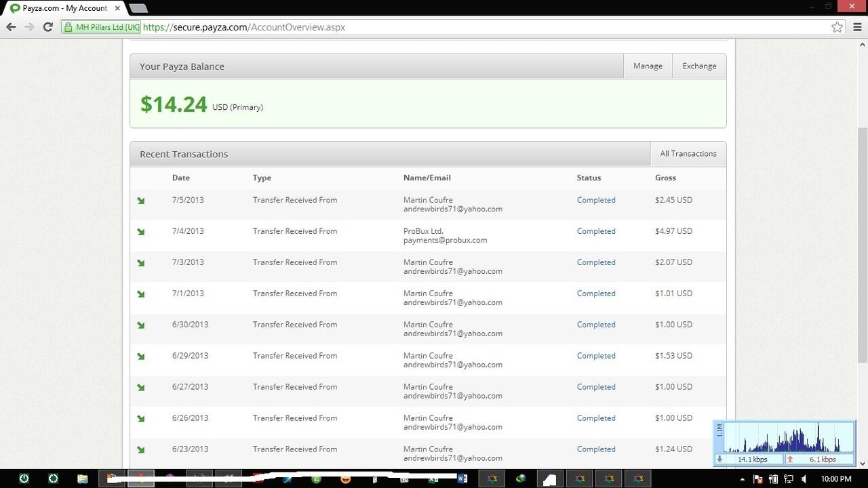868x488 pixels.
Task: Click the $2.45 USD gross amount
Action: (673, 200)
